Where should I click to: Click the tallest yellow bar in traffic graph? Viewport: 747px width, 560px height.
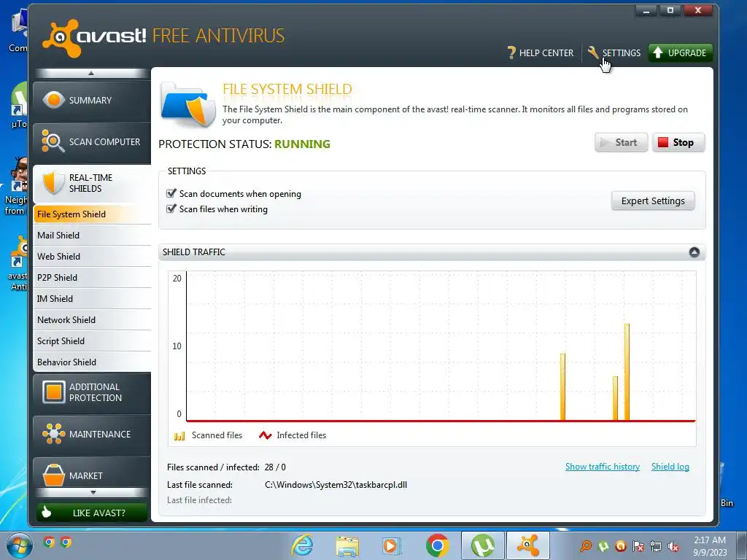(x=627, y=373)
